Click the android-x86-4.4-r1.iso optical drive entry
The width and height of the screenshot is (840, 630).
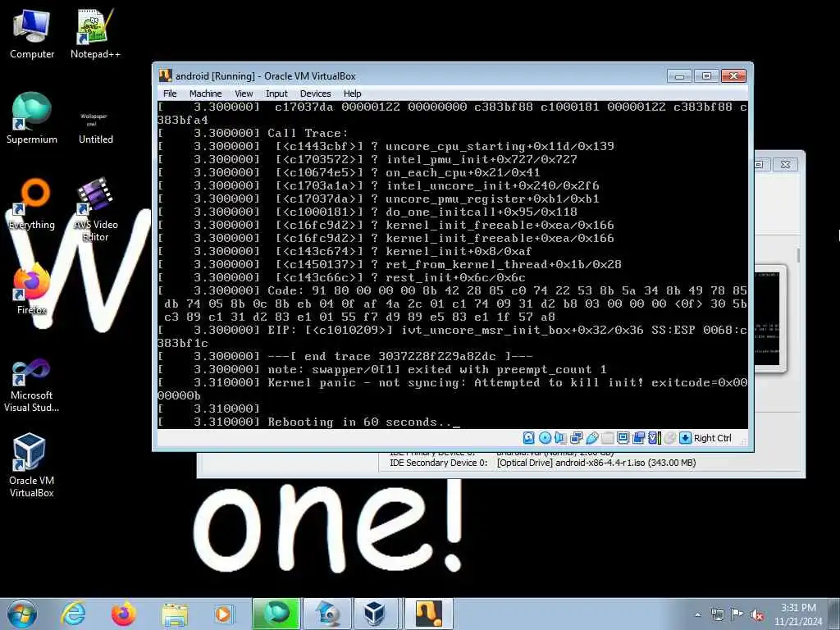point(596,463)
